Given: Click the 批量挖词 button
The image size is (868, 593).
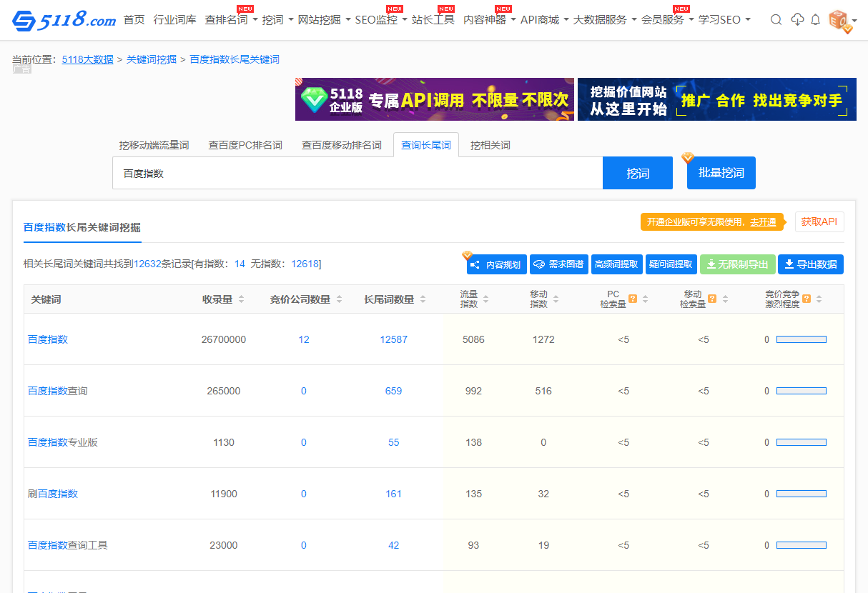Looking at the screenshot, I should click(x=721, y=173).
